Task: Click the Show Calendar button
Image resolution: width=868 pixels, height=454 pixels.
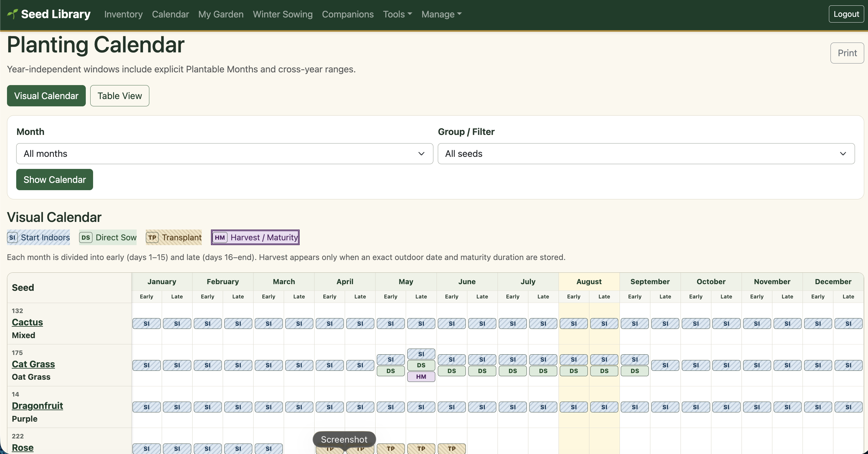Action: pos(55,179)
